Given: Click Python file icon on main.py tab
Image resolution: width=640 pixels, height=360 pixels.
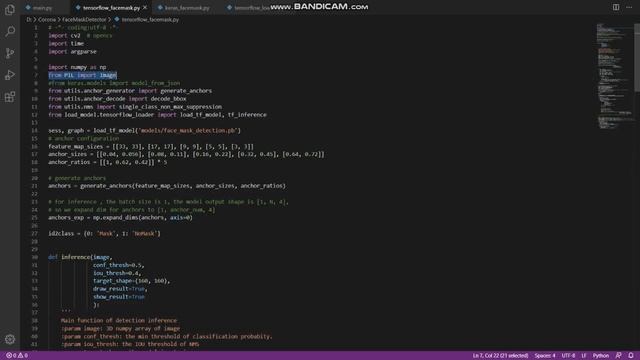Looking at the screenshot, I should coord(28,8).
